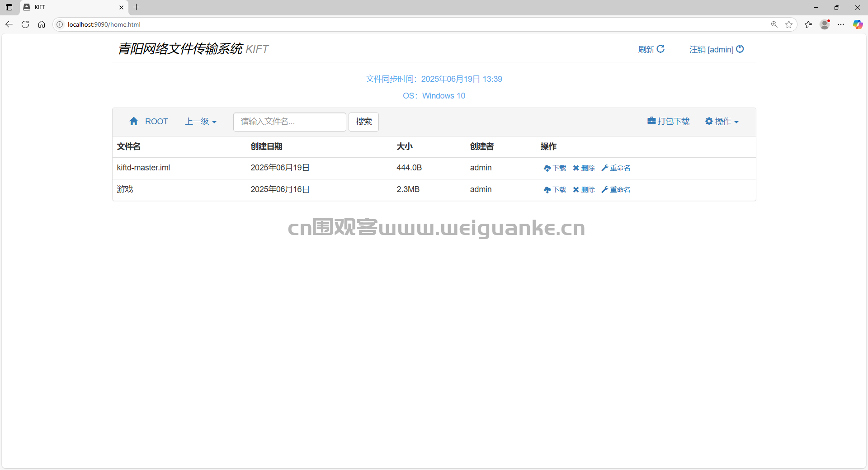The height and width of the screenshot is (470, 868).
Task: Focus the 请输入文件名 search field
Action: click(289, 122)
